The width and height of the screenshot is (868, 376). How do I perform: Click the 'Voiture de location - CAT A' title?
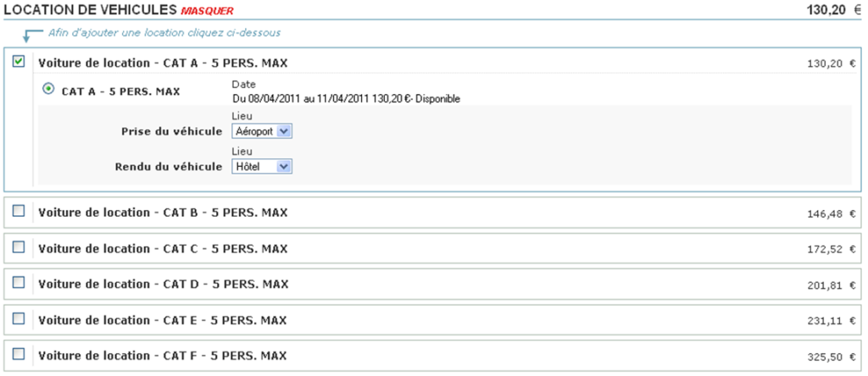(x=163, y=63)
